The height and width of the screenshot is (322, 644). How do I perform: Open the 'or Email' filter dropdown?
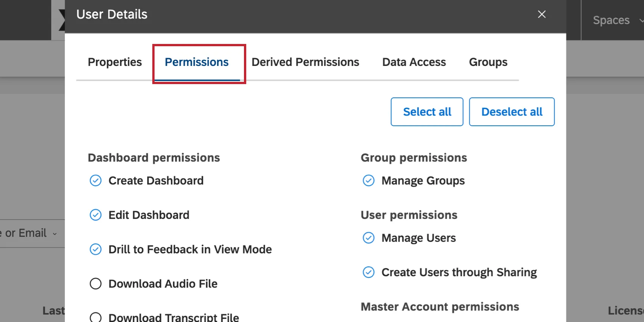(x=30, y=233)
